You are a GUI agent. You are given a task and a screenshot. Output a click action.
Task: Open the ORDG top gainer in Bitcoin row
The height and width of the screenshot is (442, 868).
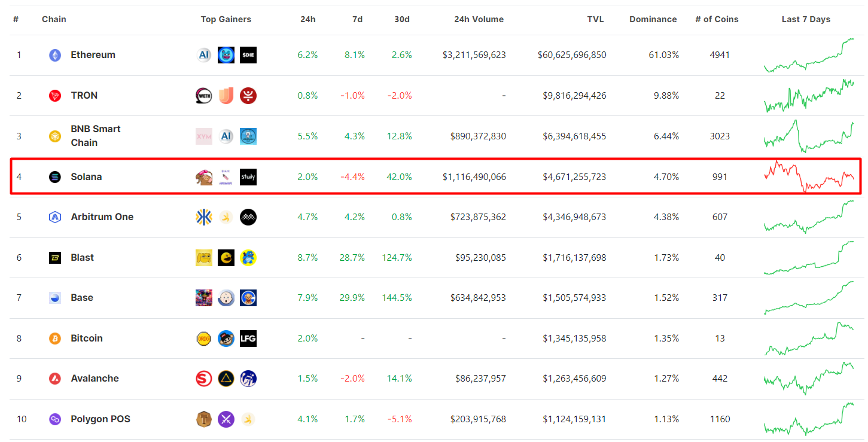pos(204,339)
